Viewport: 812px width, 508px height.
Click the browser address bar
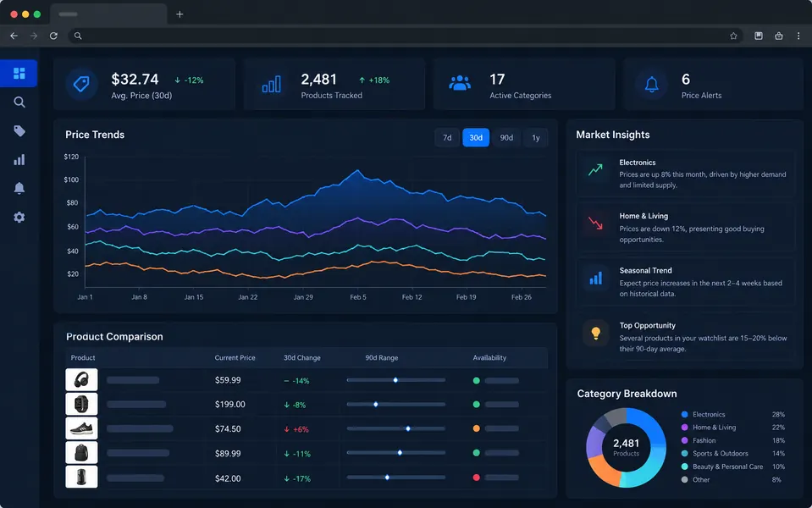pyautogui.click(x=406, y=36)
